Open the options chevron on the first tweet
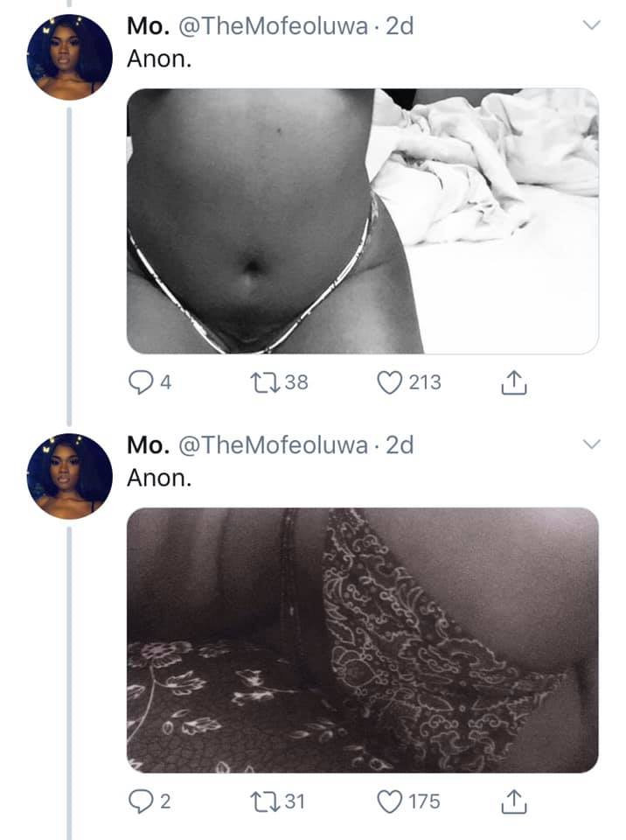Screen dimensions: 626x840 click(x=591, y=26)
